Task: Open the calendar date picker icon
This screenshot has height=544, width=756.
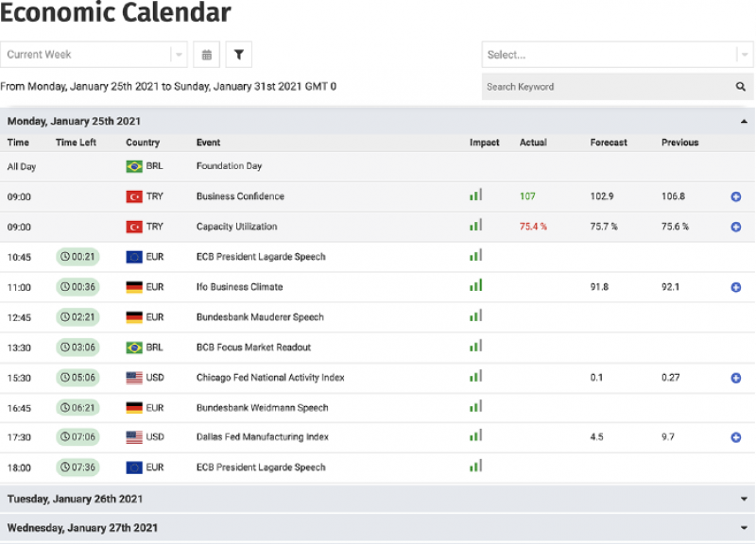Action: point(206,55)
